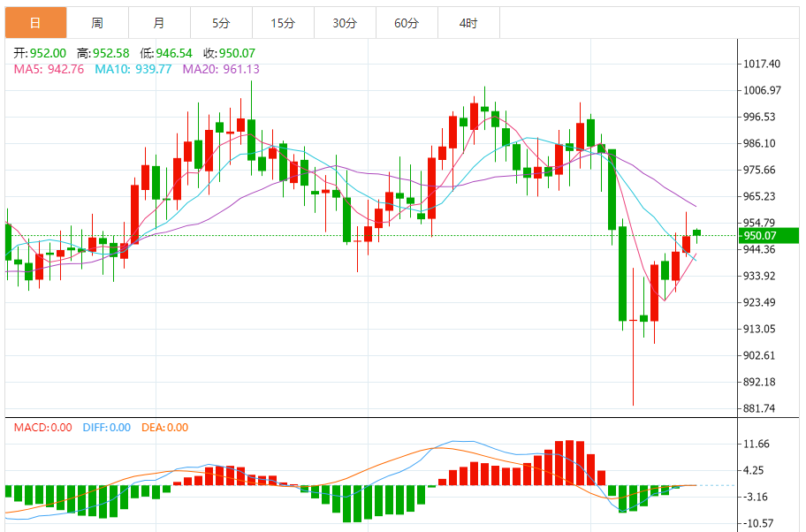Screen dimensions: 806x532
Task: Click the MA10: 939.77 legend
Action: tap(133, 70)
